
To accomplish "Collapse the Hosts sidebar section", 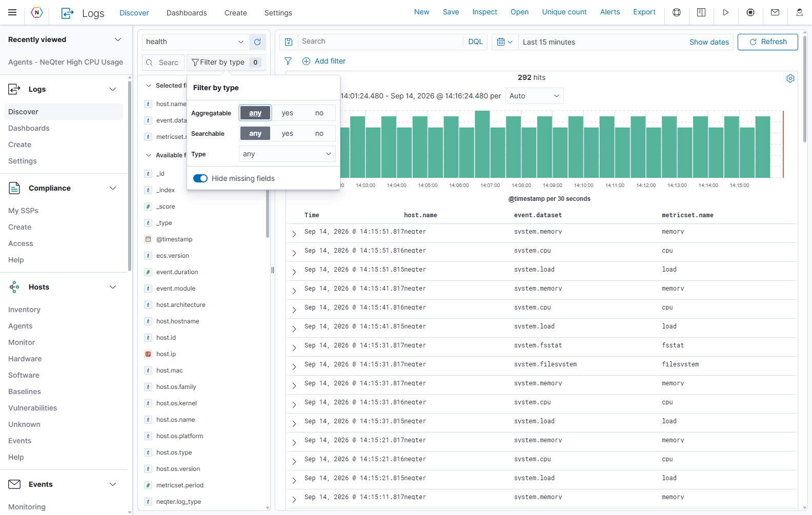I will coord(113,287).
